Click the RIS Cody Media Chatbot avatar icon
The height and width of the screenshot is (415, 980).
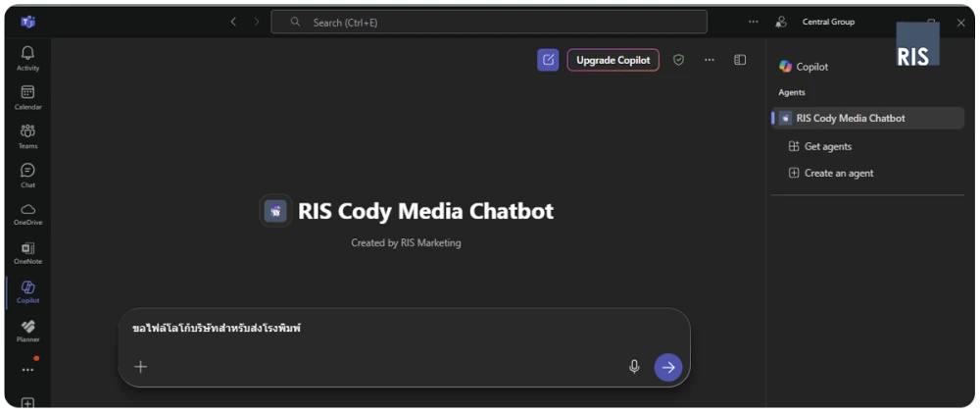pos(275,211)
